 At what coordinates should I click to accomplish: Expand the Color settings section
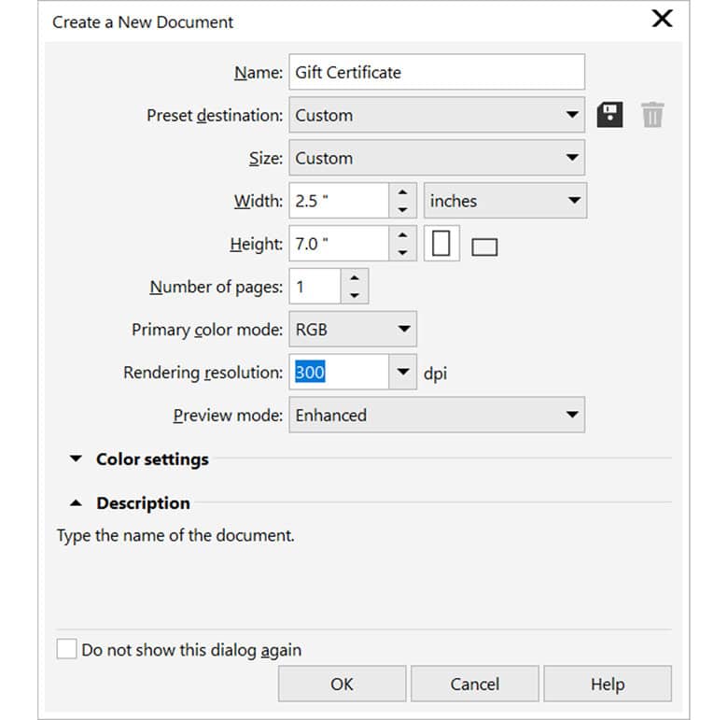tap(75, 459)
